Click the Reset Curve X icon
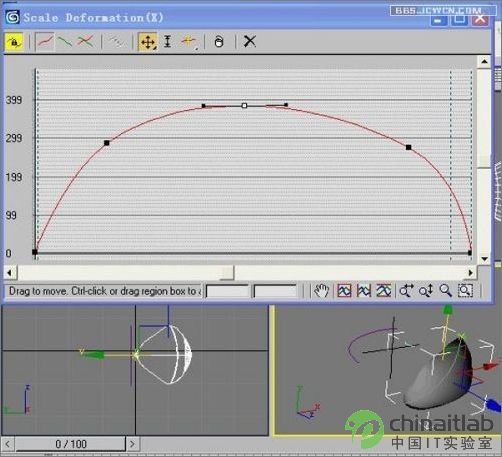The image size is (502, 457). [250, 42]
